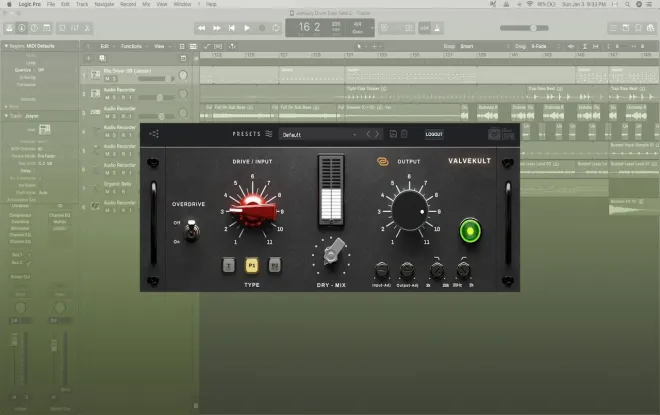The width and height of the screenshot is (660, 415).
Task: Delete the current Valvekult preset
Action: [x=404, y=134]
